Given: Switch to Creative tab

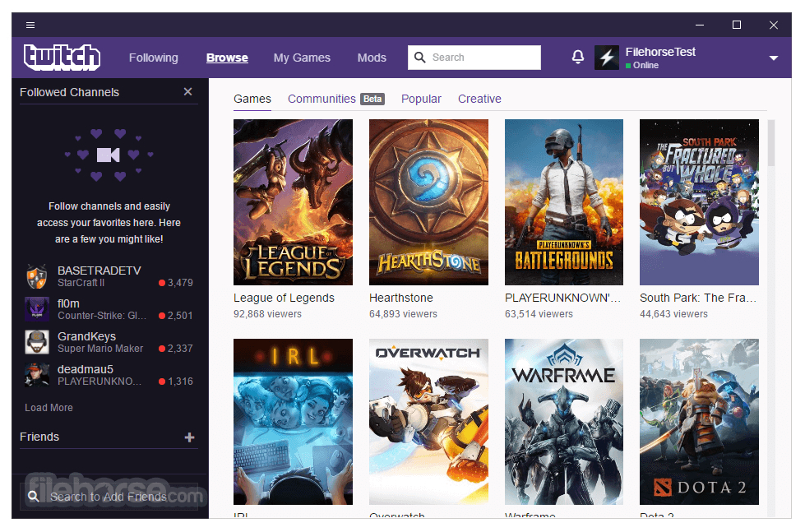Looking at the screenshot, I should (479, 99).
